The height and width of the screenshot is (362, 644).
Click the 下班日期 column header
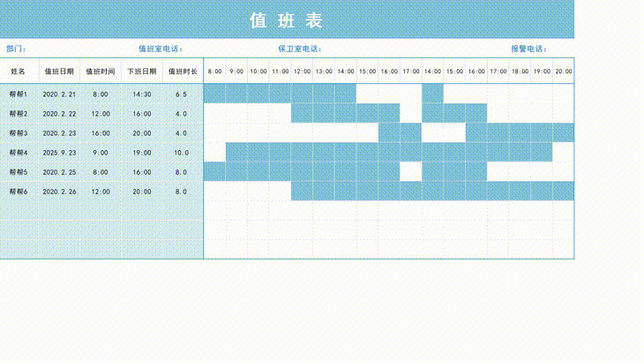(x=141, y=72)
